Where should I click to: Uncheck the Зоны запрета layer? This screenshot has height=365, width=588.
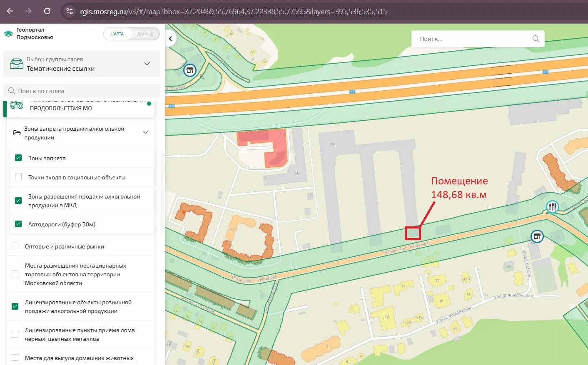(18, 158)
